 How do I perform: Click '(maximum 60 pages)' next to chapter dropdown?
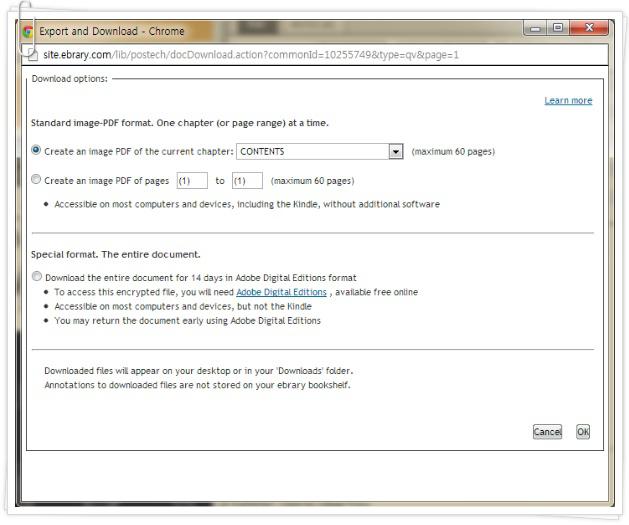tap(453, 152)
